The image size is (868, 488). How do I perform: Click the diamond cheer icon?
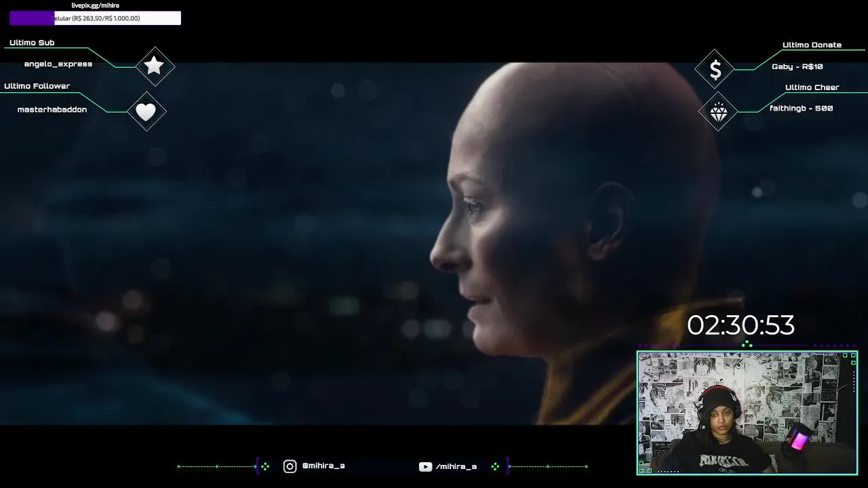718,113
